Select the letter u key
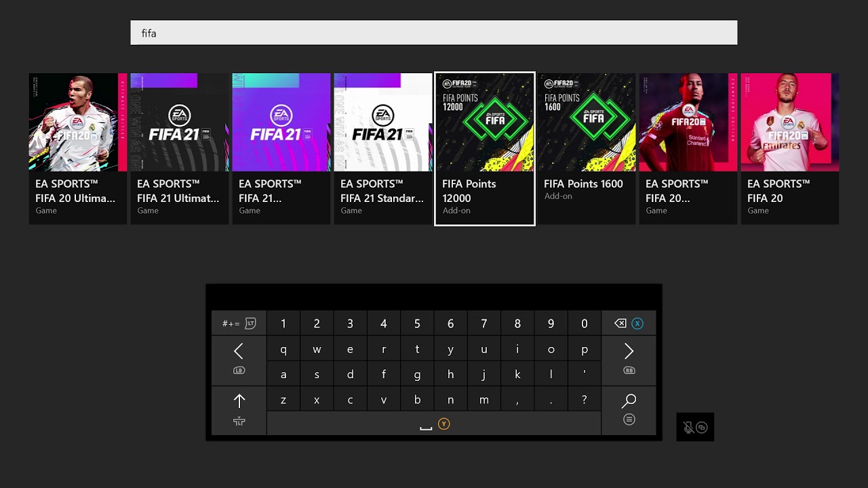Viewport: 868px width, 488px height. (x=484, y=350)
